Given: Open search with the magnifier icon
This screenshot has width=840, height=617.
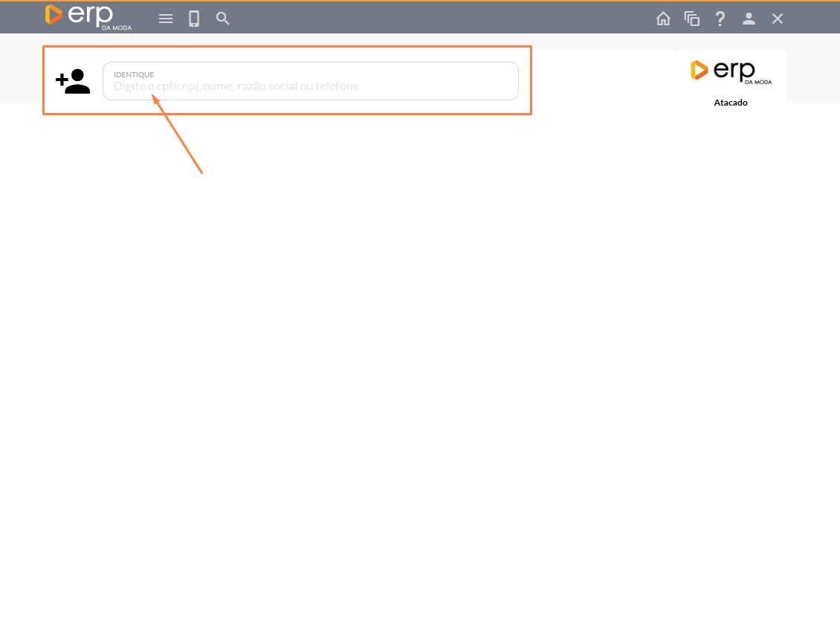Looking at the screenshot, I should point(222,19).
